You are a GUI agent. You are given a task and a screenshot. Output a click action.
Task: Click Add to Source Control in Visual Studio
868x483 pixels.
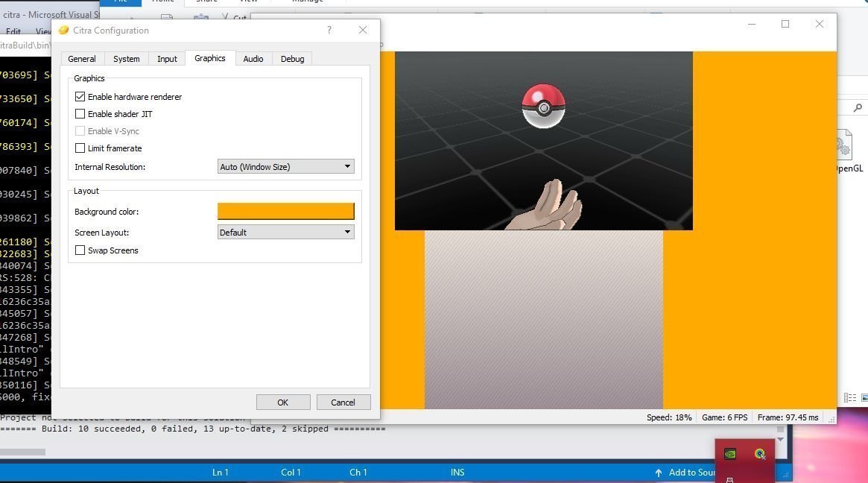[692, 473]
